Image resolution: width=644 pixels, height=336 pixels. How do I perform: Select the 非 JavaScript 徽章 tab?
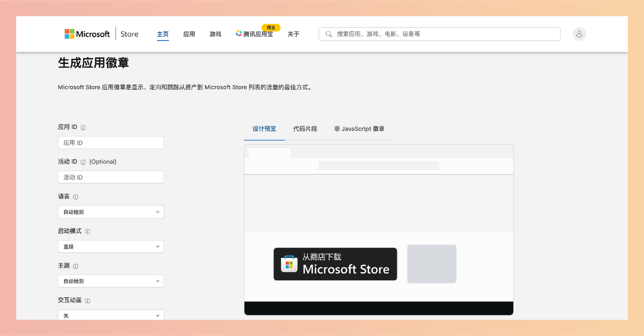359,129
